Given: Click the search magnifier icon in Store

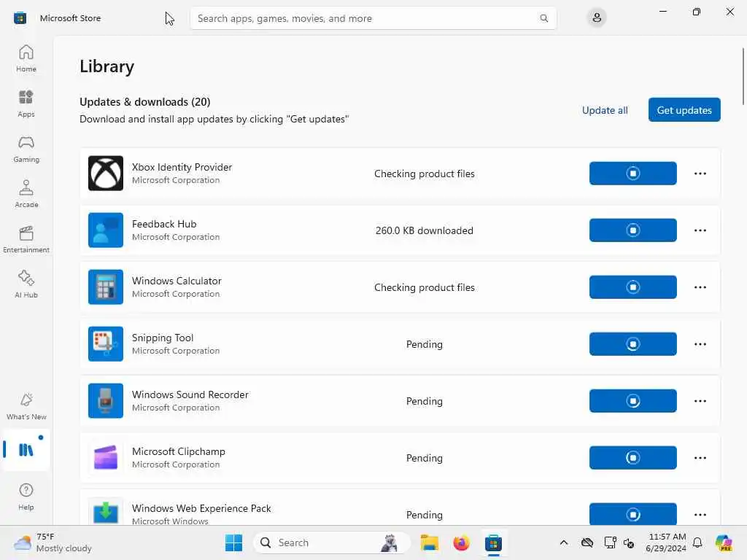Looking at the screenshot, I should tap(543, 18).
